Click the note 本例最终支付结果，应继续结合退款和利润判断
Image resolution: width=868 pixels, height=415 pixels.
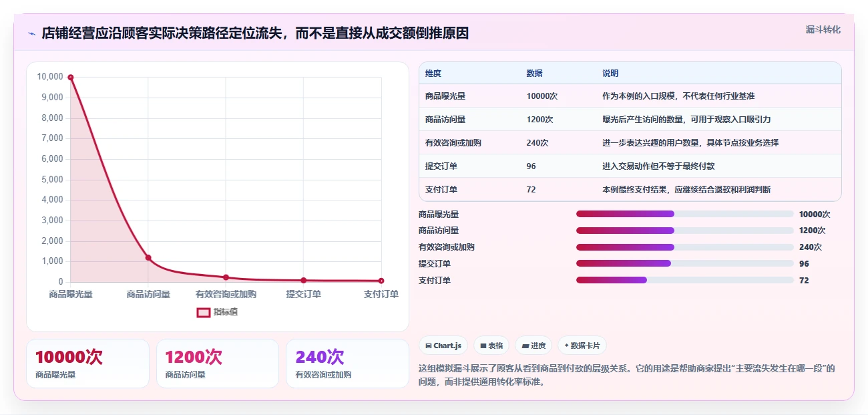point(686,190)
